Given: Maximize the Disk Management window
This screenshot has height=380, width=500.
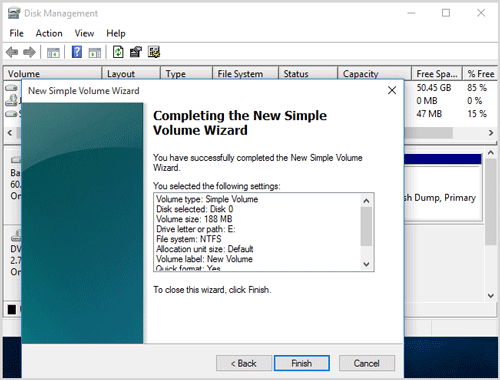Looking at the screenshot, I should pos(446,13).
